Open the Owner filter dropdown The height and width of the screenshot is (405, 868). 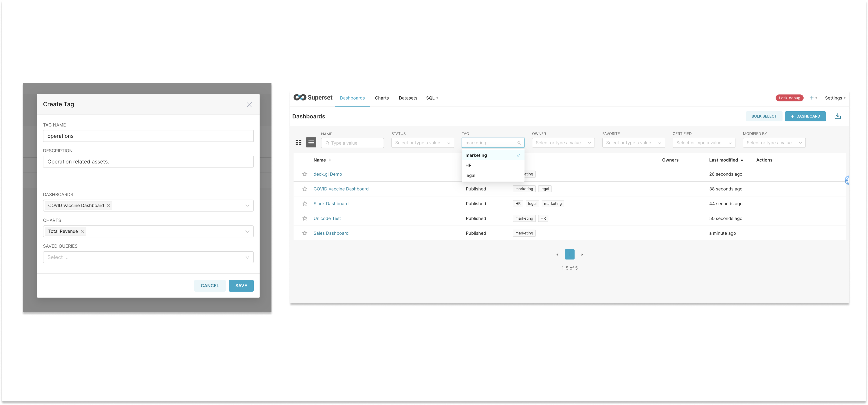tap(563, 143)
